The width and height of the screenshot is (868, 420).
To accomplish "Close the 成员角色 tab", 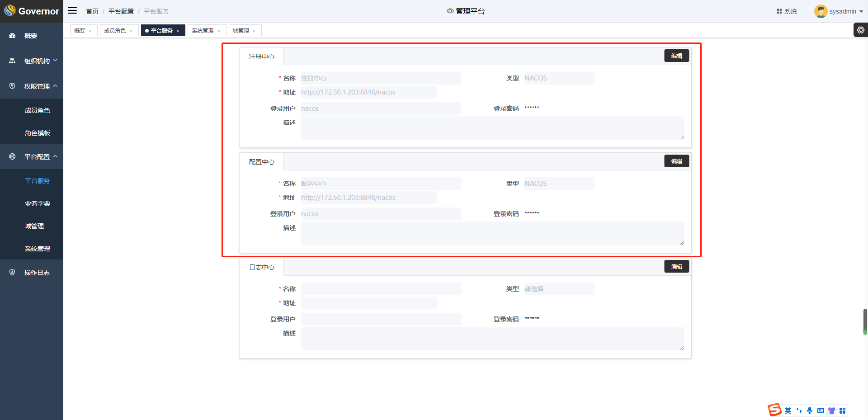I will [x=131, y=31].
